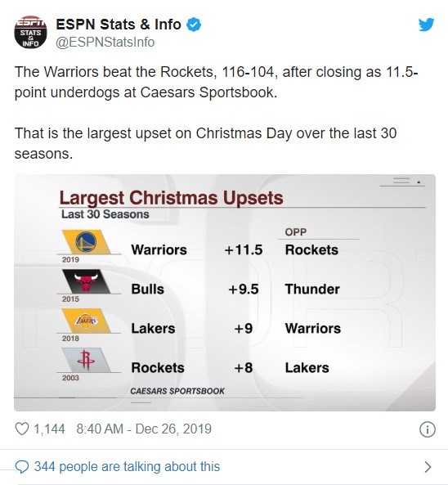This screenshot has height=485, width=448.
Task: Open the Twitter bird logo
Action: pos(427,25)
